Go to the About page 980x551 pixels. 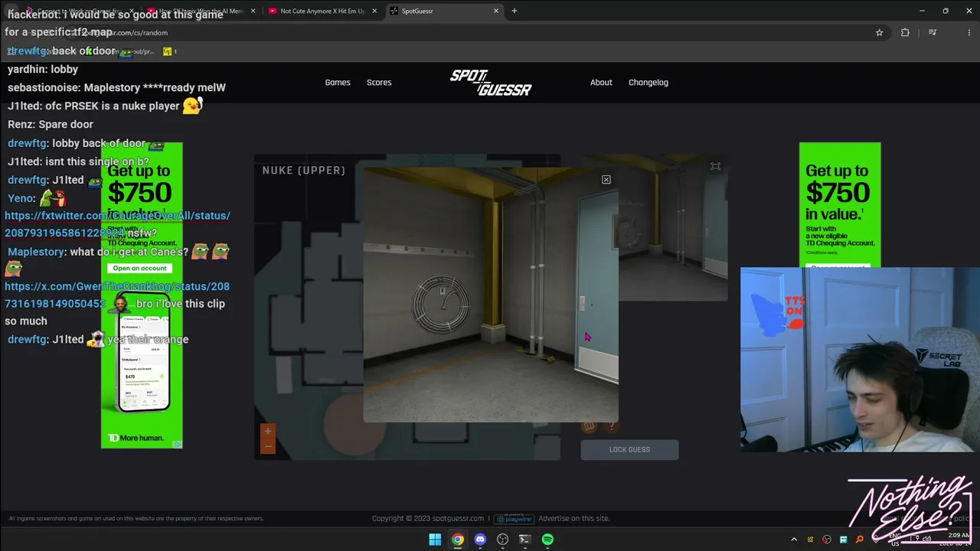[x=601, y=83]
